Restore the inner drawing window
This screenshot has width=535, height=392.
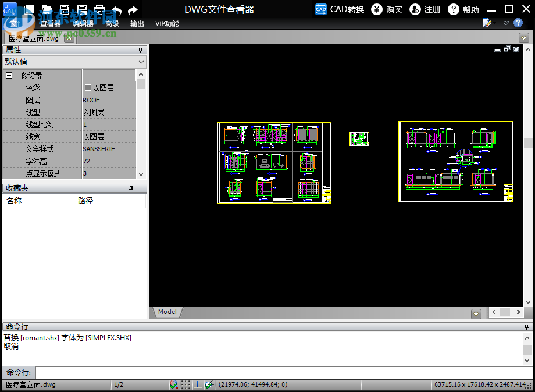[x=507, y=49]
